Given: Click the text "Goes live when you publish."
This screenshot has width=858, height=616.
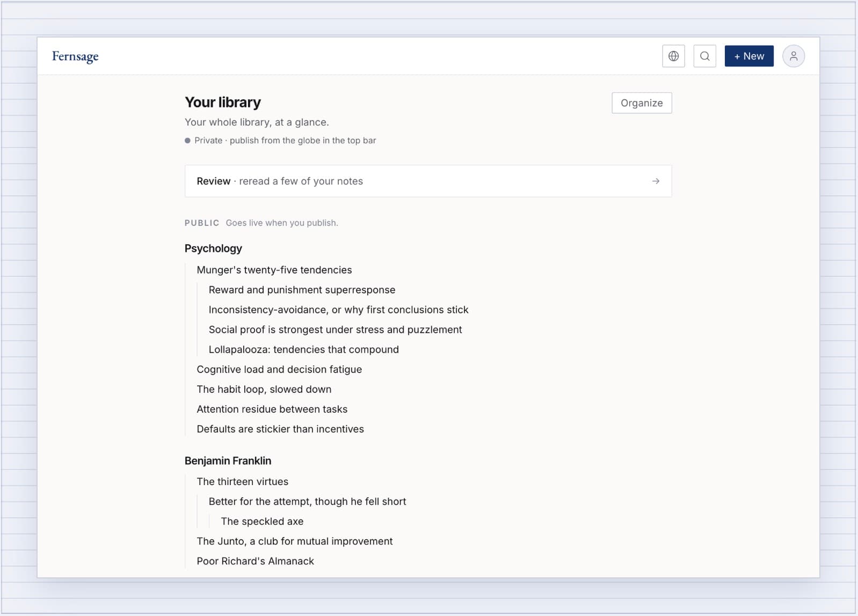Looking at the screenshot, I should [x=282, y=223].
